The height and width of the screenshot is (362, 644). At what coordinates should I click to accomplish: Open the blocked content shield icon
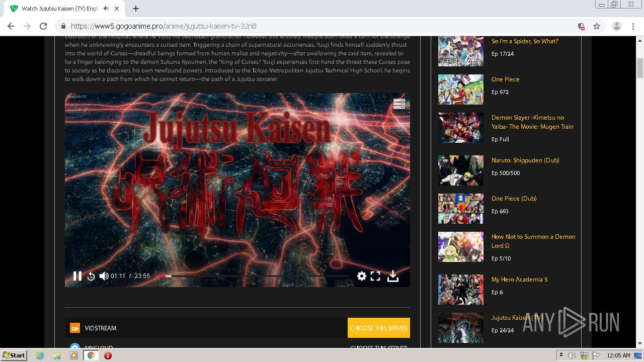(581, 26)
